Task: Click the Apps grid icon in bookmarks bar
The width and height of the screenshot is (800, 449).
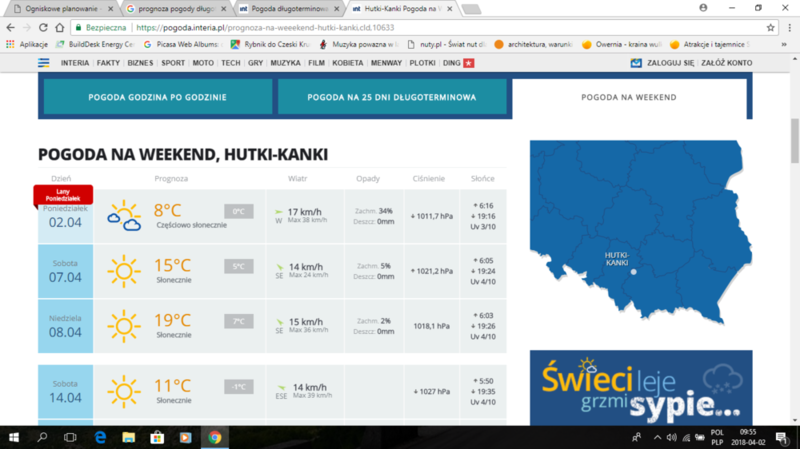Action: pos(11,44)
